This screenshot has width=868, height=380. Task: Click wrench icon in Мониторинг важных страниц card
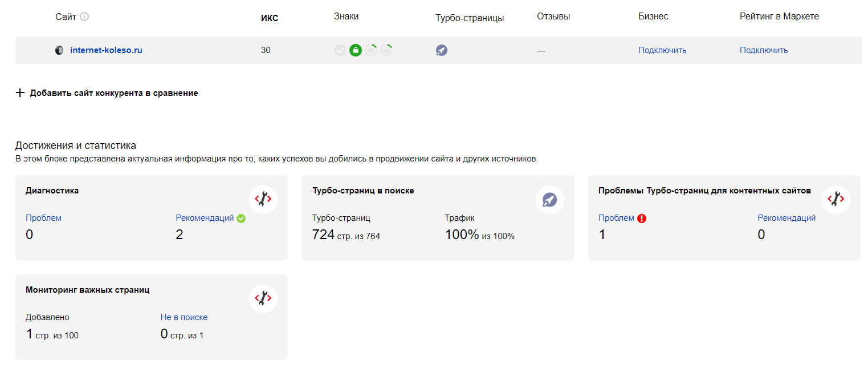(263, 298)
